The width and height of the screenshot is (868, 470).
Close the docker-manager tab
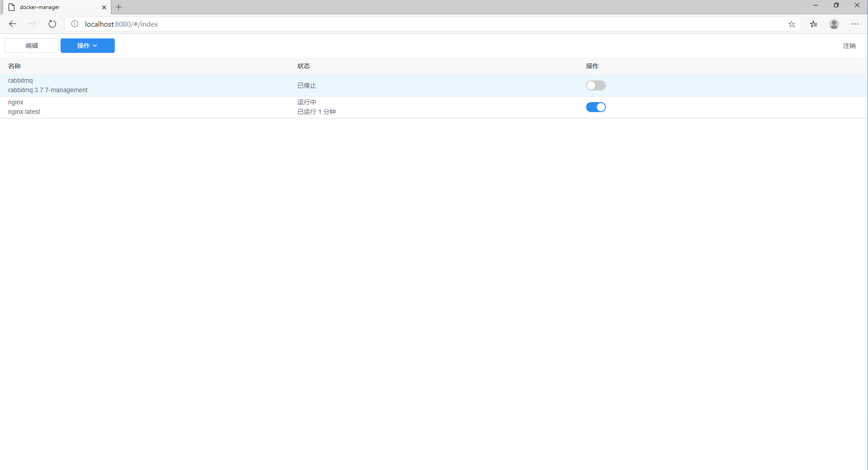coord(104,7)
